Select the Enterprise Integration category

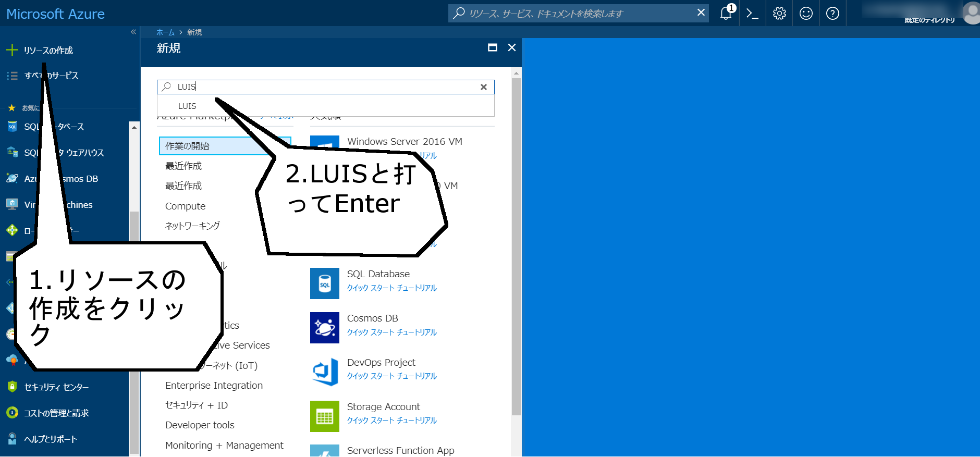(x=214, y=385)
